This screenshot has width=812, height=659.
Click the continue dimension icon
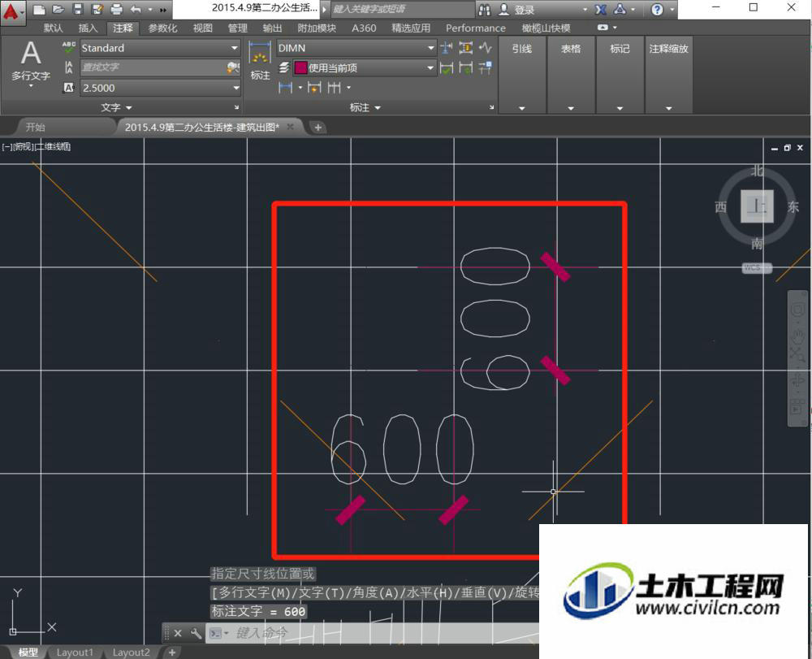[x=334, y=88]
